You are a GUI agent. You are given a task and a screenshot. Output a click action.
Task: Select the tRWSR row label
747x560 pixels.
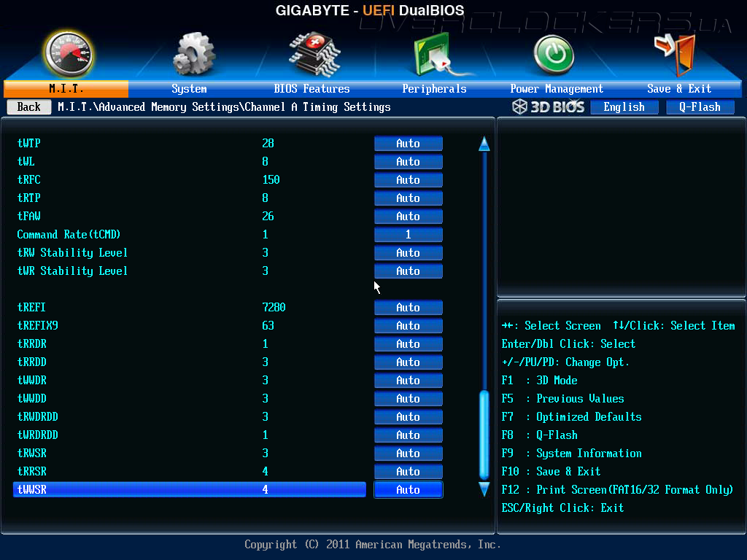32,453
